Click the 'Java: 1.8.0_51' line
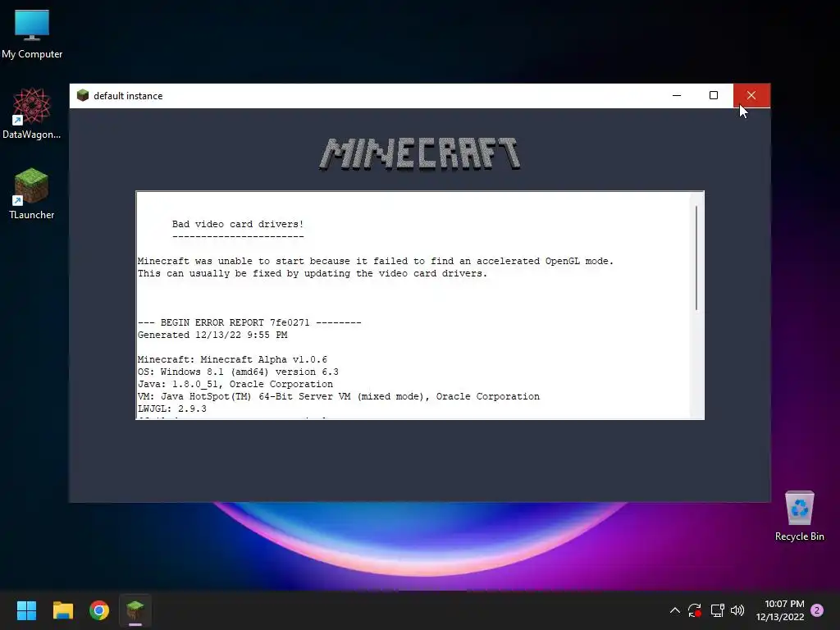This screenshot has width=840, height=630. (235, 384)
